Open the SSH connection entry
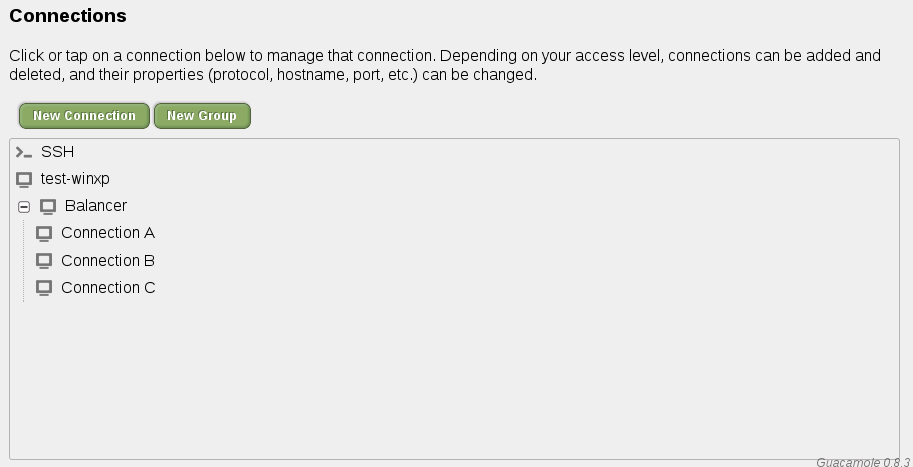The image size is (913, 467). pyautogui.click(x=57, y=152)
